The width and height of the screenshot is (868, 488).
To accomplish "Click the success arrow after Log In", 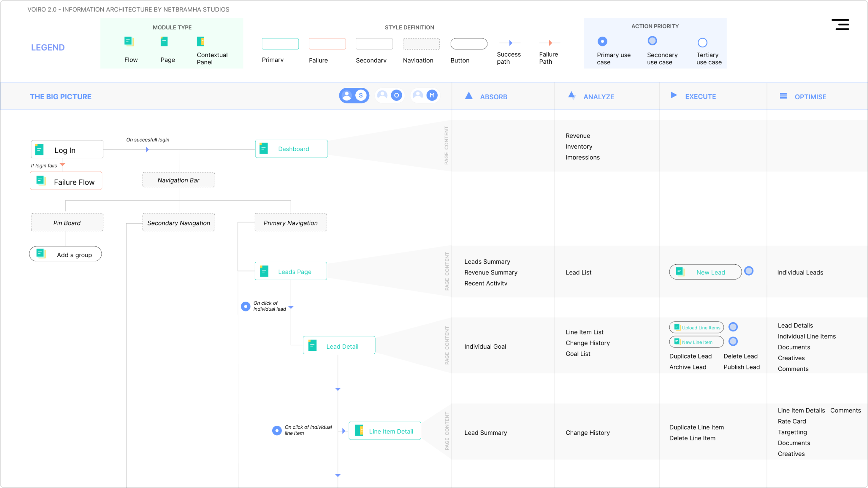I will click(x=147, y=150).
